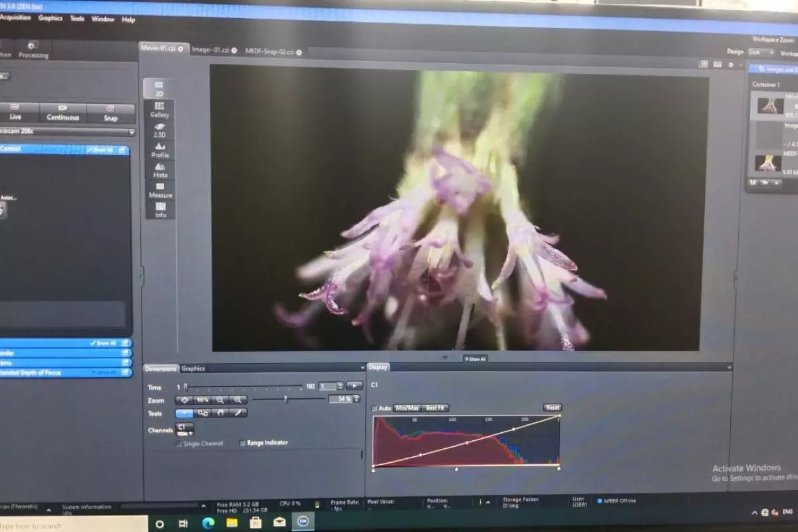Switch to MEDF-Snap-02.czi document tab
The image size is (798, 532).
coord(273,51)
